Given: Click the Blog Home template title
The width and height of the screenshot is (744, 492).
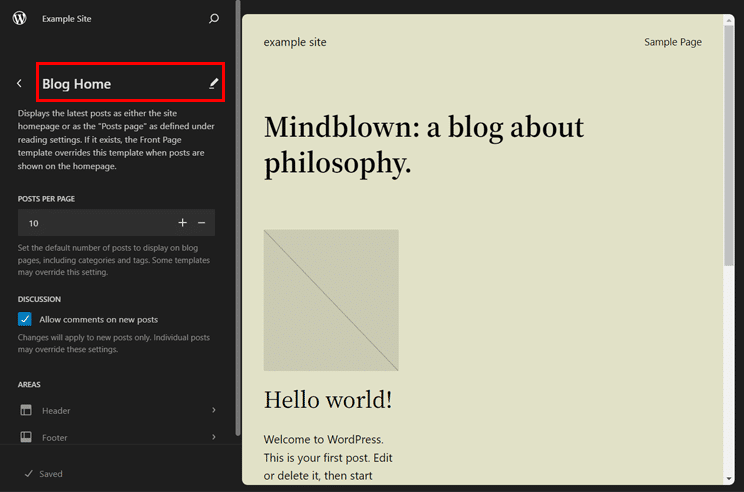Looking at the screenshot, I should (x=76, y=84).
